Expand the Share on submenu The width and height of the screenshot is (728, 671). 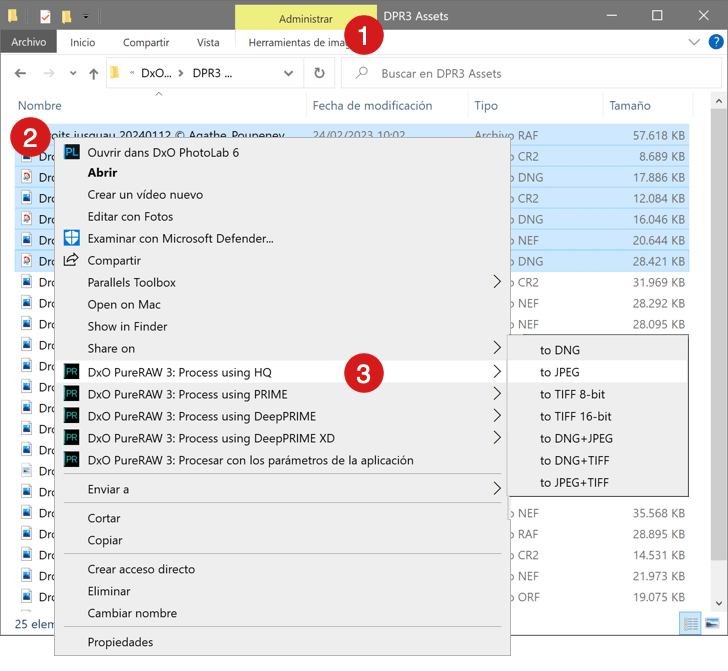click(x=497, y=347)
